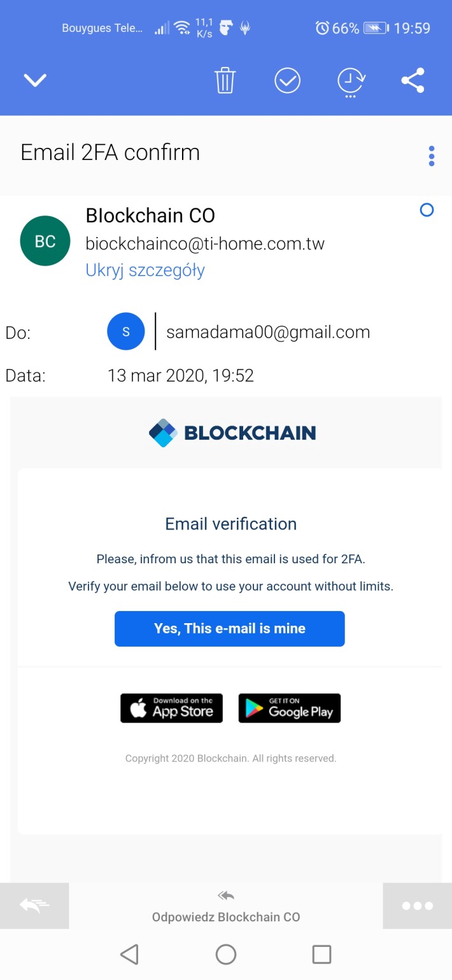The image size is (452, 980).
Task: Collapse the email with the top-left chevron
Action: 35,80
